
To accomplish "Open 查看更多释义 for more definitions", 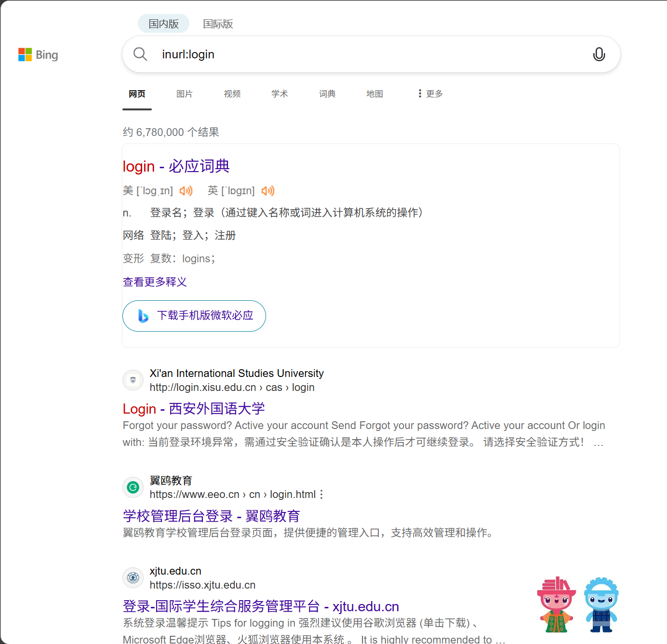I will coord(155,282).
